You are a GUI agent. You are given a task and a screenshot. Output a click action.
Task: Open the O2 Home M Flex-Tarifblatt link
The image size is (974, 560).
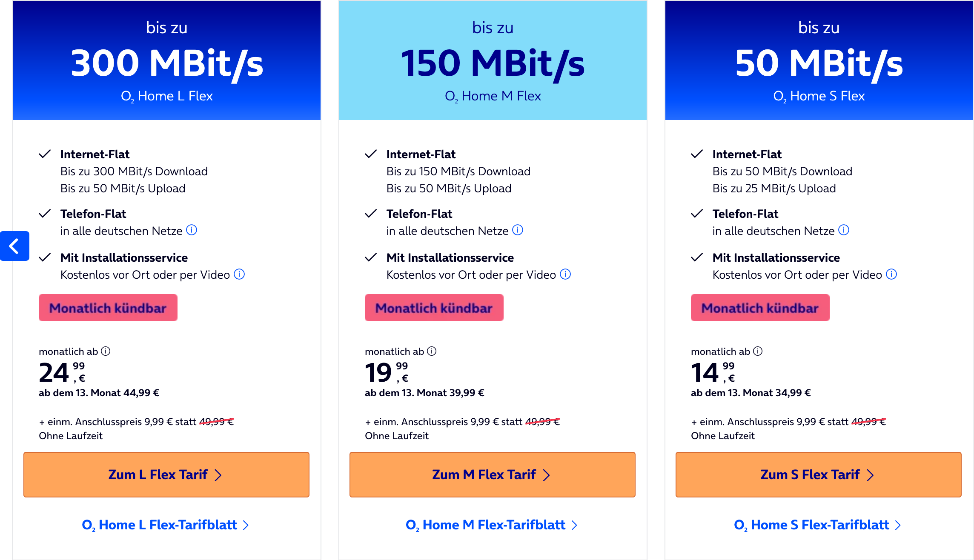(491, 525)
